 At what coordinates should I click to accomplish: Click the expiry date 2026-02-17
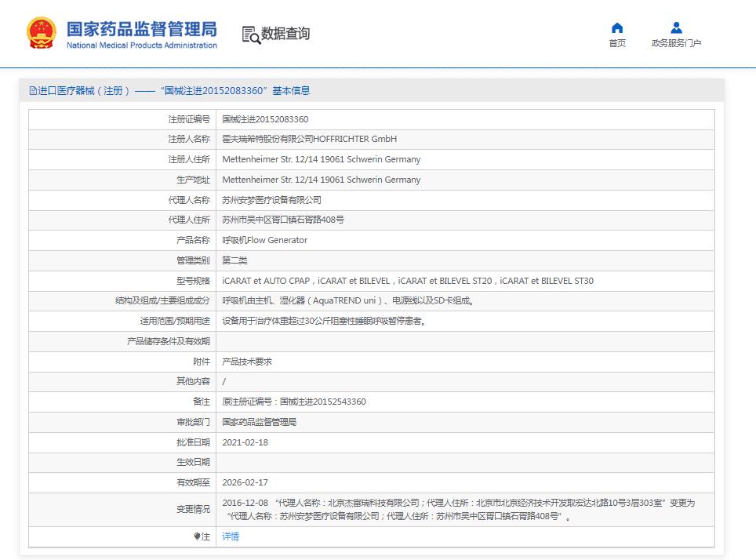coord(245,482)
